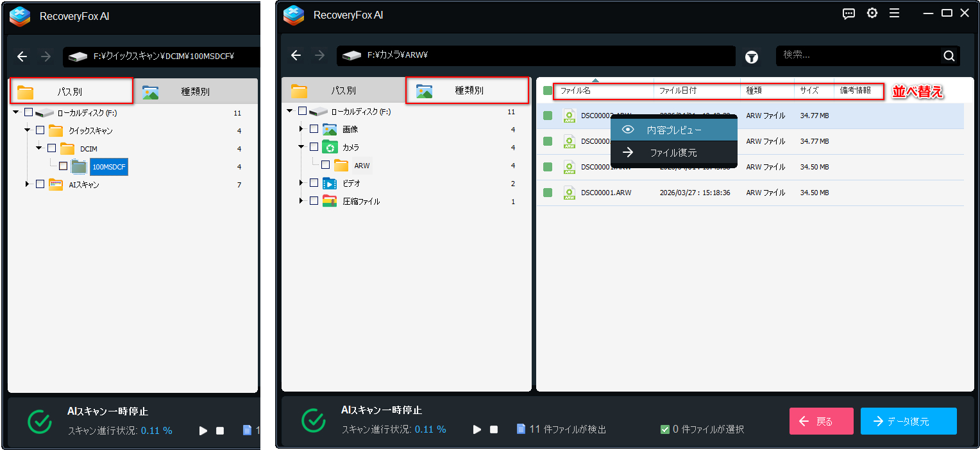Click the filter funnel icon beside search
The image size is (980, 450).
pyautogui.click(x=751, y=56)
